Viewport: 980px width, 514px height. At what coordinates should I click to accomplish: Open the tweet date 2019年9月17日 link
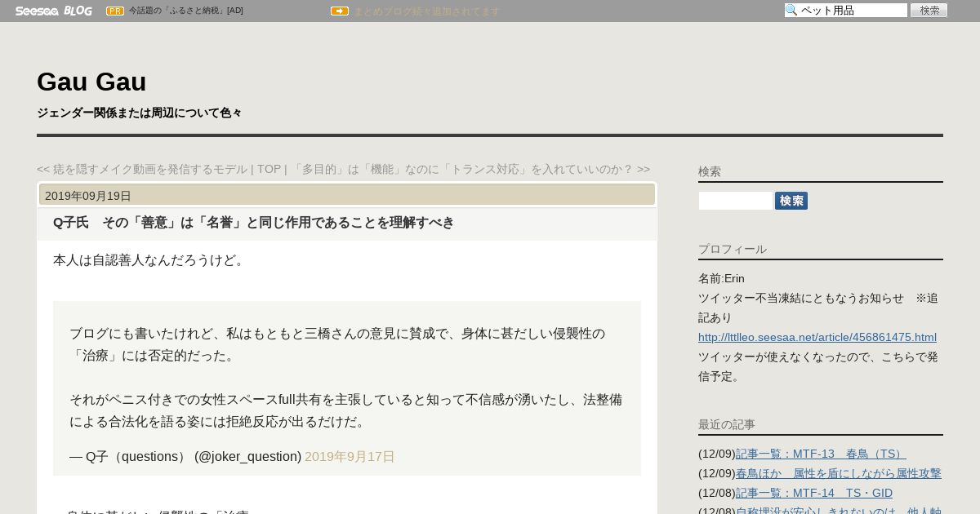coord(350,457)
